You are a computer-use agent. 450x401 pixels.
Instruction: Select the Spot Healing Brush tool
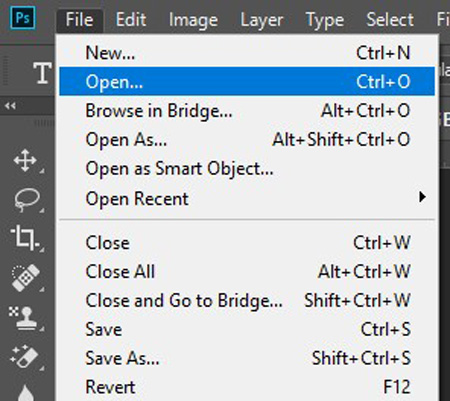point(25,278)
